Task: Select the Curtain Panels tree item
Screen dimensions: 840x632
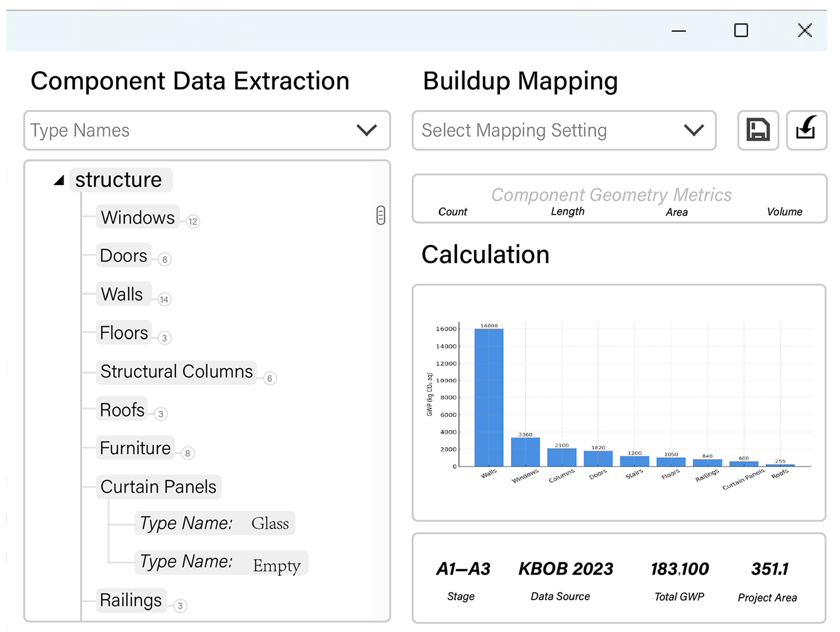Action: [x=158, y=487]
